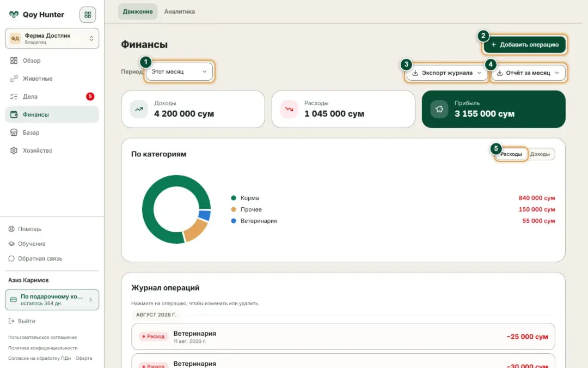Screen dimensions: 588x368
Task: Click Добавить операцию button
Action: coord(525,45)
